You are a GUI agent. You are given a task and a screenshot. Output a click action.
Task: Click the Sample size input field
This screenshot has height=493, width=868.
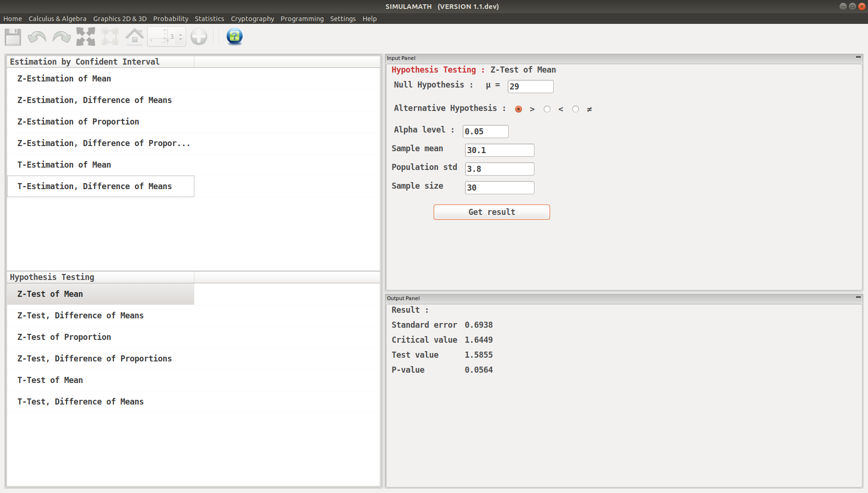pyautogui.click(x=499, y=188)
